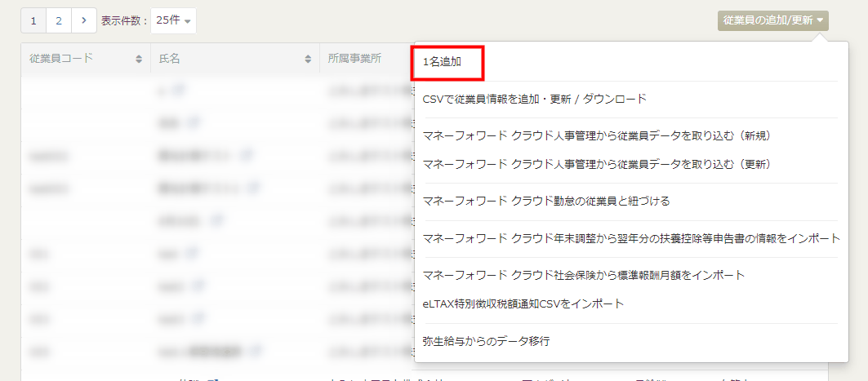
Task: Choose CSVで従業員情報を追加・更新 / ダウンロード
Action: (x=534, y=100)
